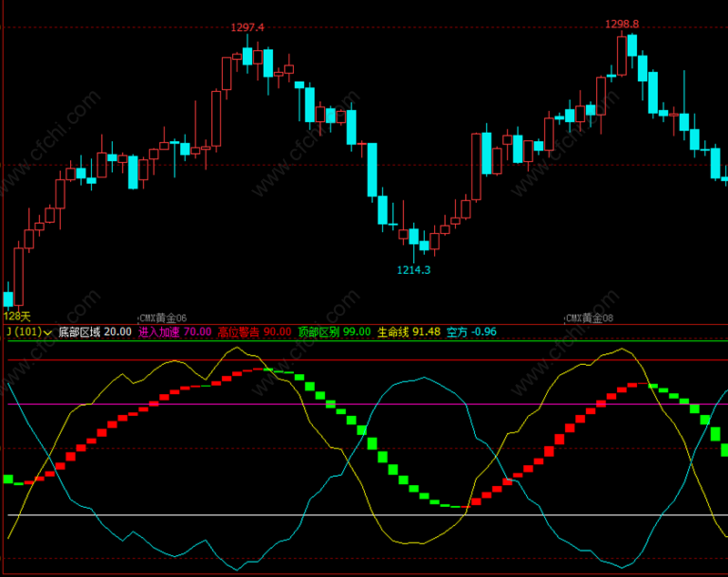Select the 生命线 91.48 legend entry

click(x=409, y=332)
